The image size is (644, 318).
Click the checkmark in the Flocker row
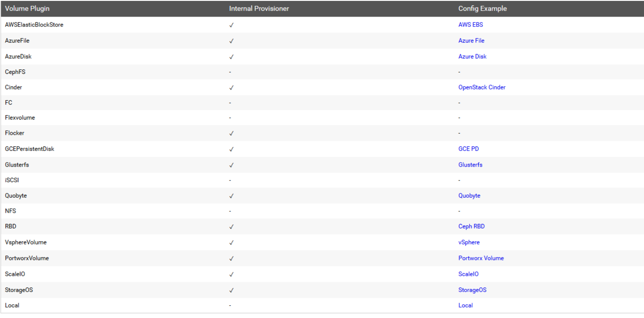coord(231,133)
